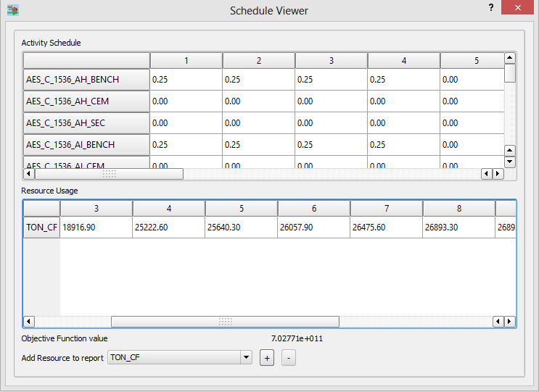Click the minus button to remove resource
The width and height of the screenshot is (539, 392).
tap(288, 358)
